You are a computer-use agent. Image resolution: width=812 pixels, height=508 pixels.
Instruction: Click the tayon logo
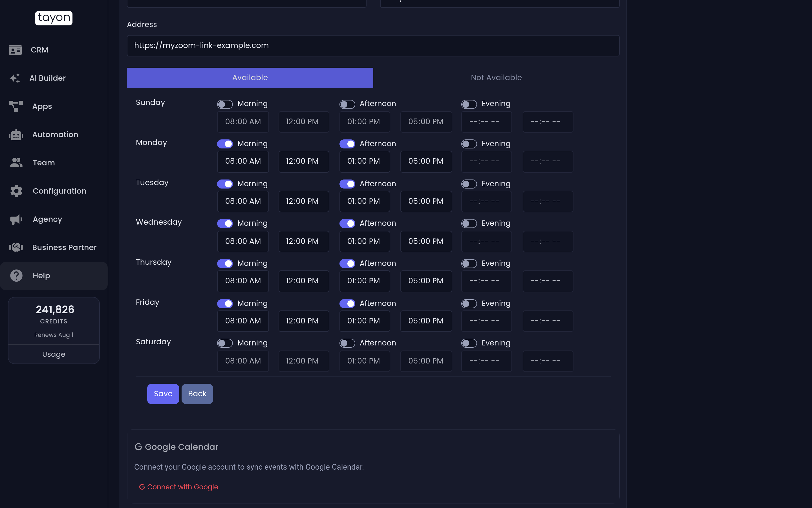pyautogui.click(x=54, y=18)
